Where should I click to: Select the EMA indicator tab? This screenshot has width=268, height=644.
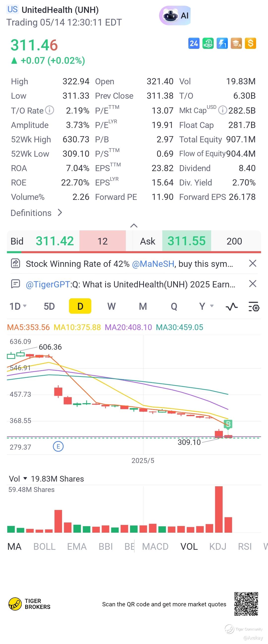point(77,547)
